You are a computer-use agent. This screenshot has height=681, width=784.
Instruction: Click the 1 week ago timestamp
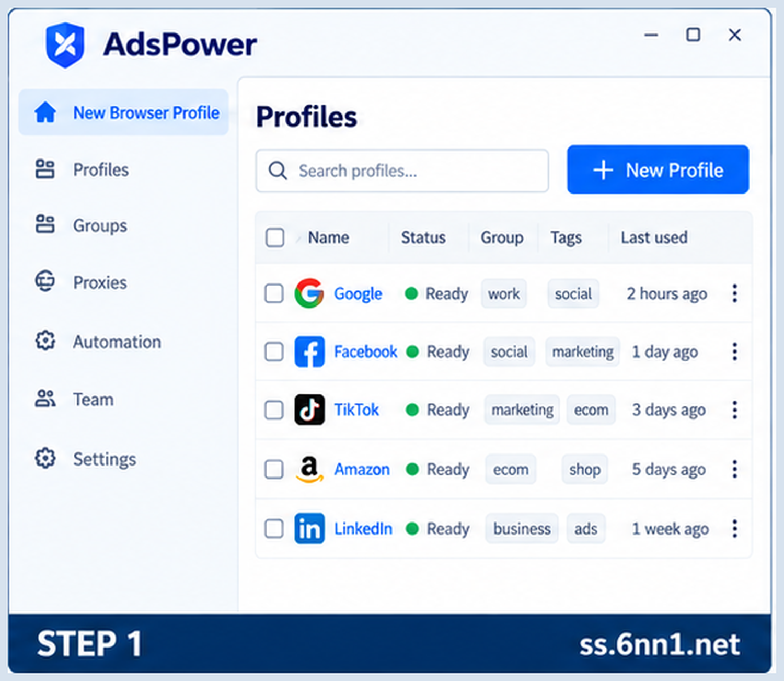(x=671, y=529)
